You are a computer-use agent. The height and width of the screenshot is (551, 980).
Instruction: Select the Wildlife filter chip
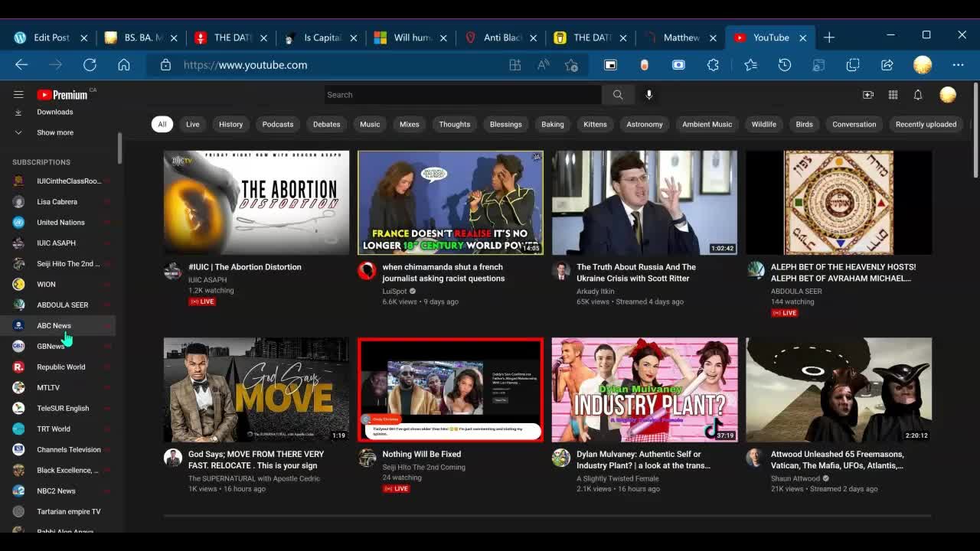point(763,124)
